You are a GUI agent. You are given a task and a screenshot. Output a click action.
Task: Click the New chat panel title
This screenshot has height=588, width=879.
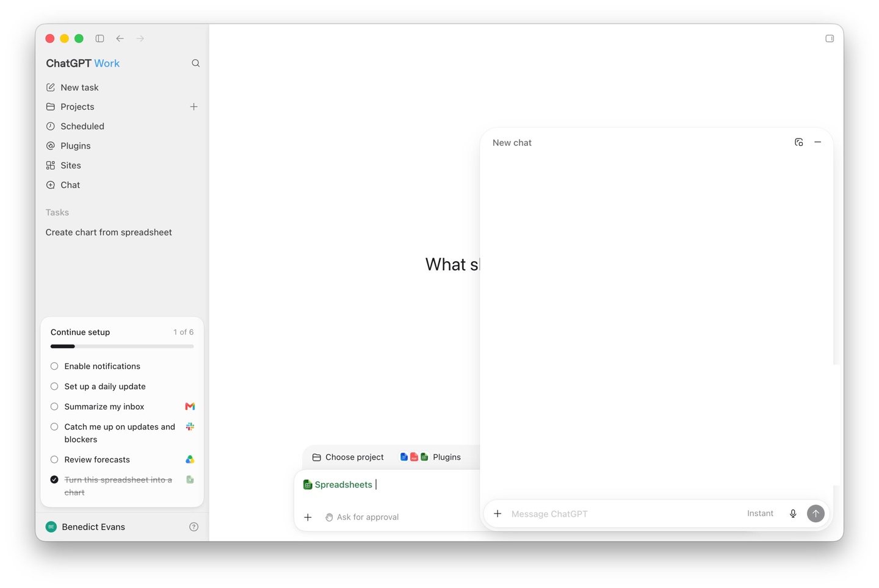(512, 143)
